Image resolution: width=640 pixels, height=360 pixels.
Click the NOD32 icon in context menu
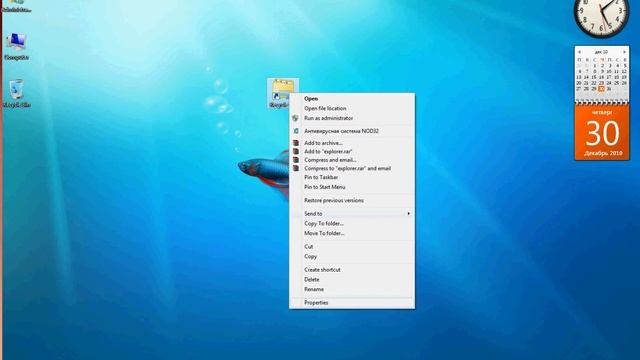click(296, 131)
